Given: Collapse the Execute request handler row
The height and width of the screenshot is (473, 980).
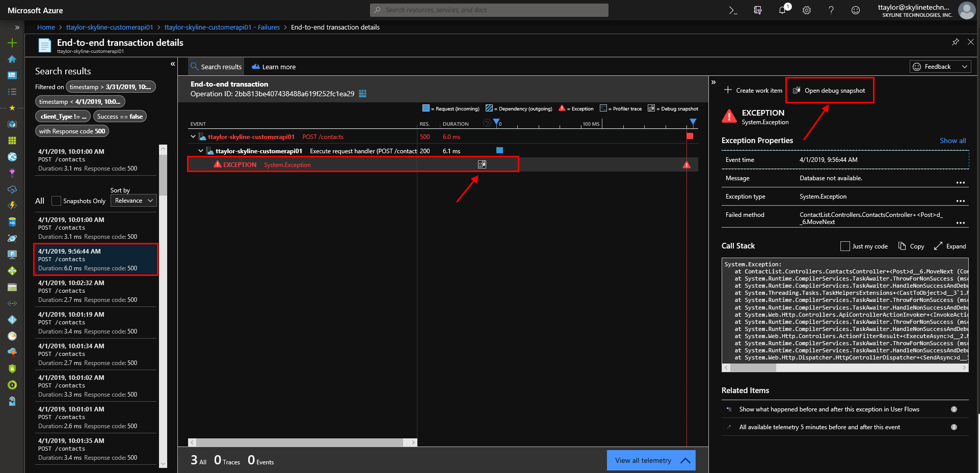Looking at the screenshot, I should click(x=201, y=151).
